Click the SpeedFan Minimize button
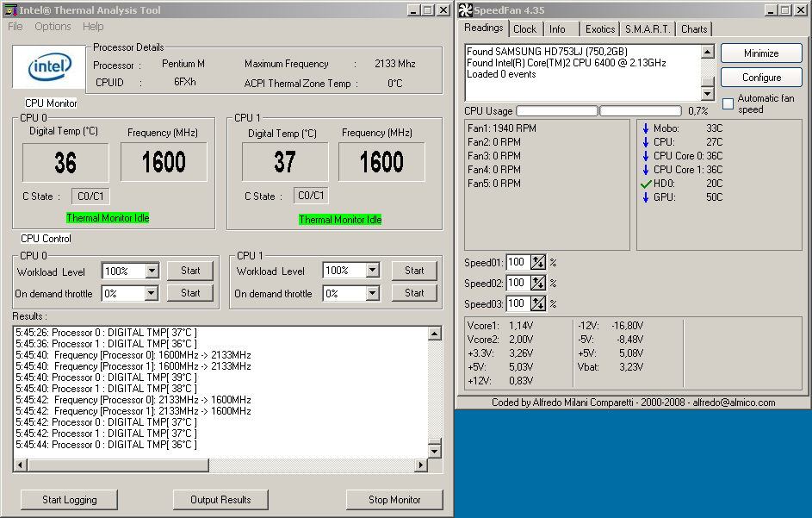 (x=761, y=53)
